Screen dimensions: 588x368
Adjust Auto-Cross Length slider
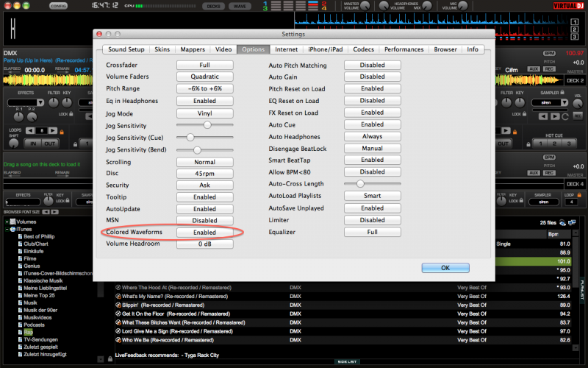(x=373, y=183)
